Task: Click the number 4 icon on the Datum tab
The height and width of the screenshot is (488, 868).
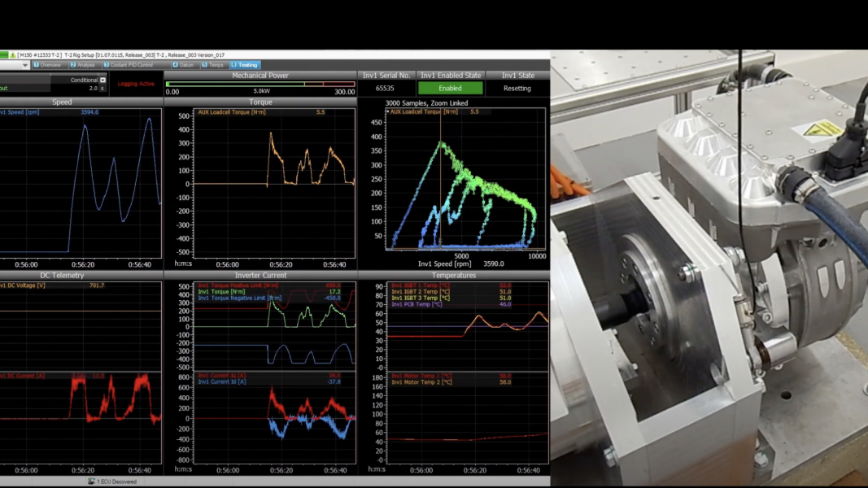Action: pos(174,65)
